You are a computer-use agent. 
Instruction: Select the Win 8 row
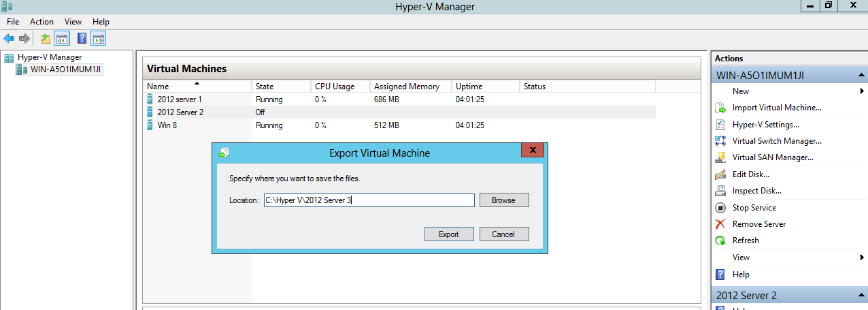point(400,125)
